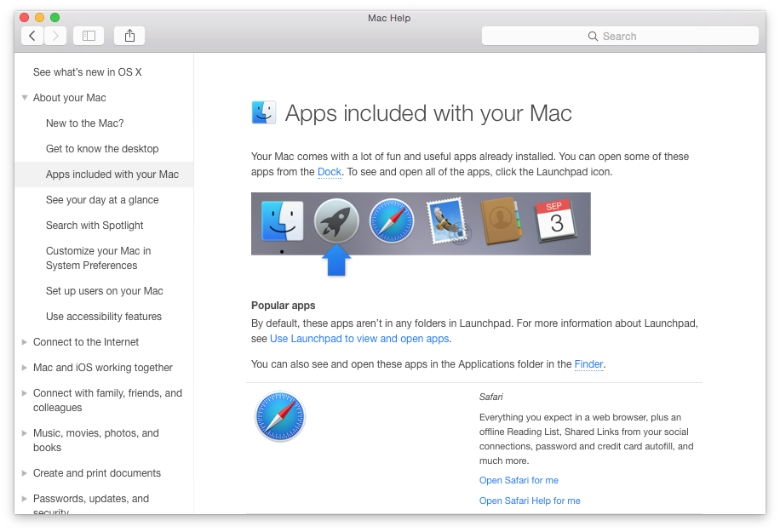Screen dimensions: 780x532
Task: Expand Passwords, updates, and security section
Action: pyautogui.click(x=25, y=499)
